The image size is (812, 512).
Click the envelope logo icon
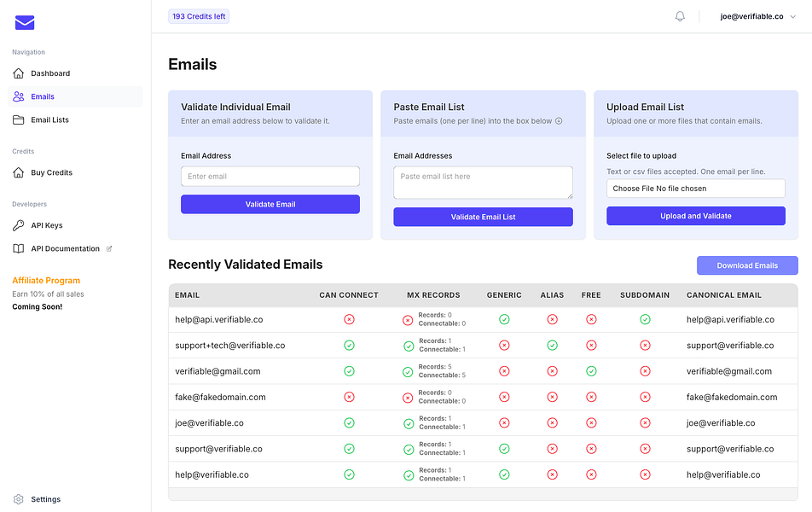(25, 23)
